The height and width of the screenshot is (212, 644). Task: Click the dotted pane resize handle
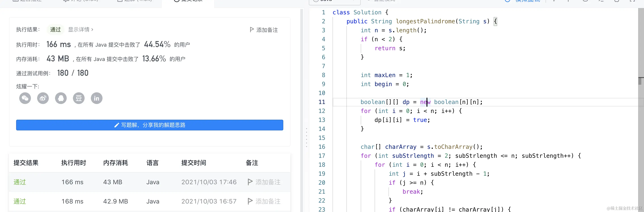pyautogui.click(x=307, y=137)
